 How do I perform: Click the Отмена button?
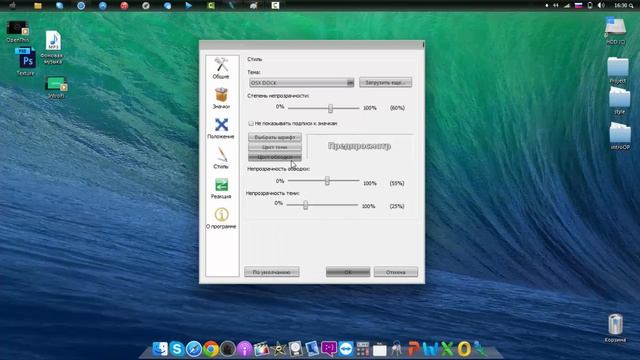(396, 272)
